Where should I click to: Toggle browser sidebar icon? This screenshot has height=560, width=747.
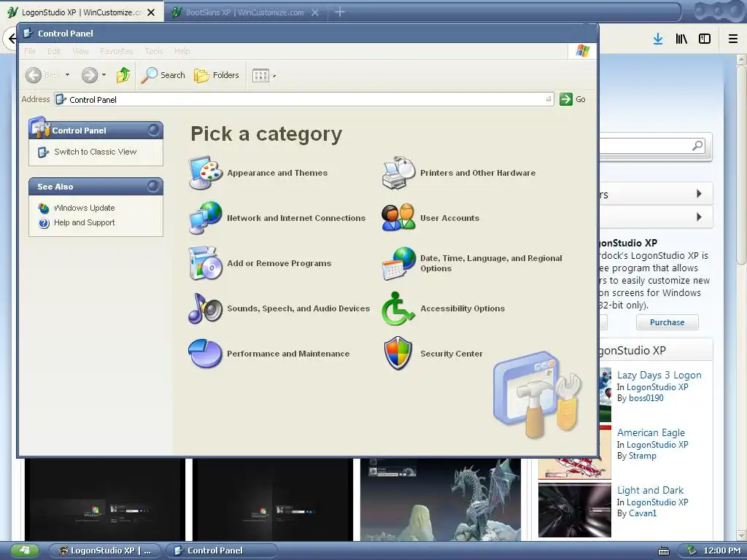tap(705, 39)
